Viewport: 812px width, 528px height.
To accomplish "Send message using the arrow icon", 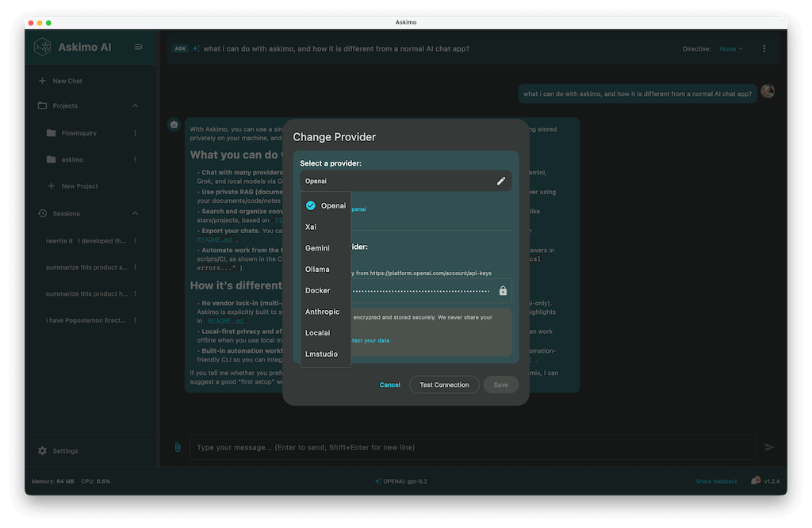I will 769,446.
